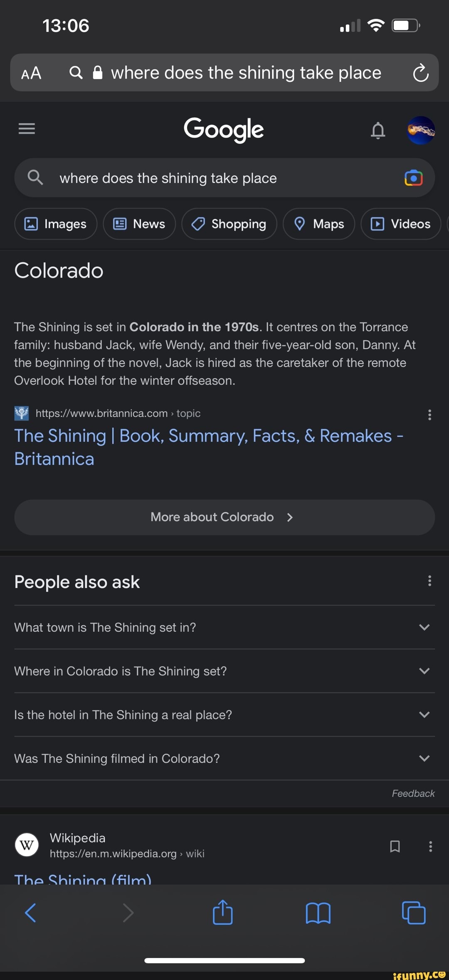Tap the notifications bell icon
This screenshot has height=980, width=449.
(378, 130)
